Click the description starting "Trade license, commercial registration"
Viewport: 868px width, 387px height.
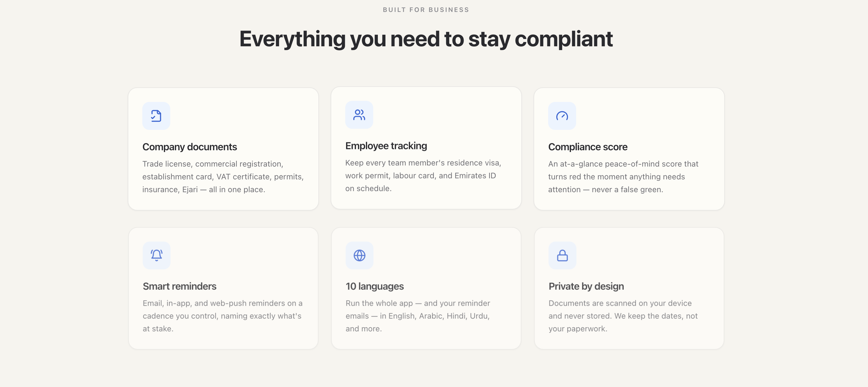click(223, 177)
